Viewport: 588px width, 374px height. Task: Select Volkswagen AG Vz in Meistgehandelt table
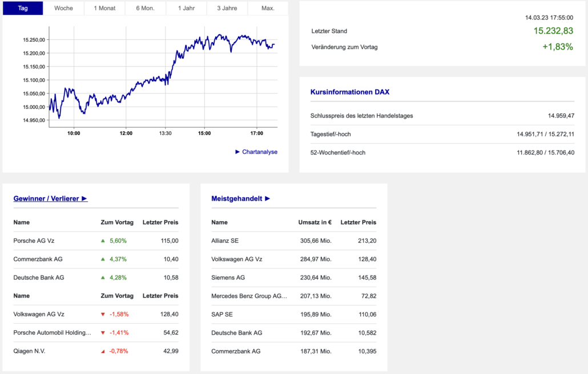(236, 259)
